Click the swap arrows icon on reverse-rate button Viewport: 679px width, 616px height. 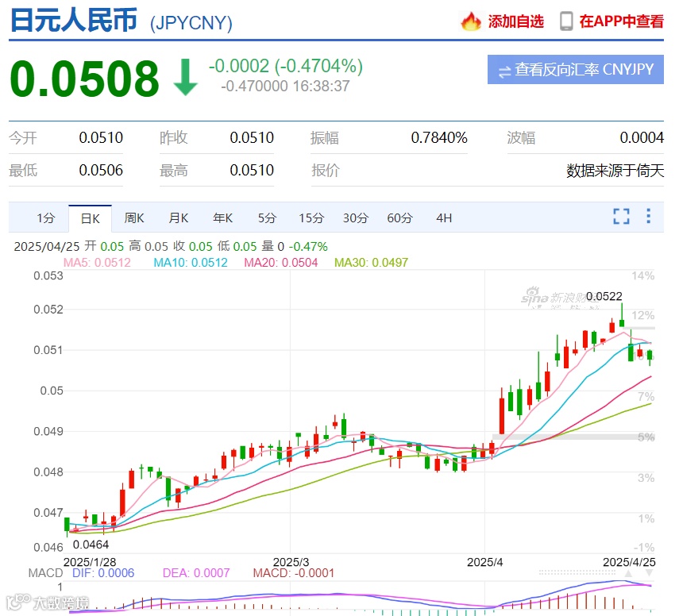(504, 71)
